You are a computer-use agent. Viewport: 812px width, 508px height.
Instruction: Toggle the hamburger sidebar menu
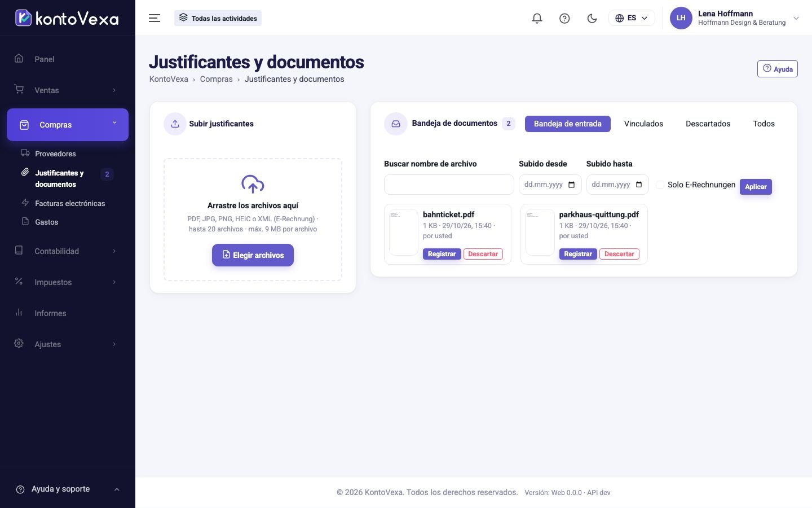click(155, 18)
